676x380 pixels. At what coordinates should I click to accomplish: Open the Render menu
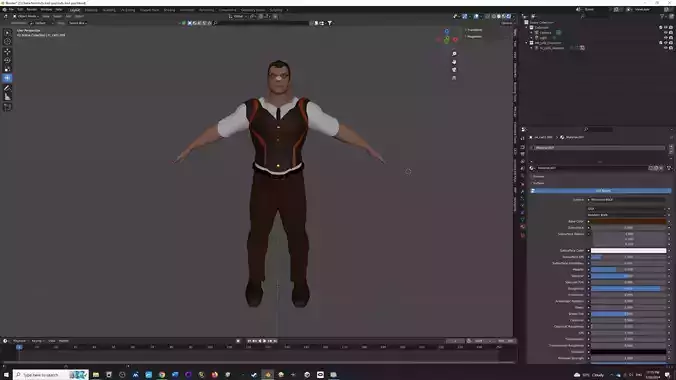click(31, 9)
